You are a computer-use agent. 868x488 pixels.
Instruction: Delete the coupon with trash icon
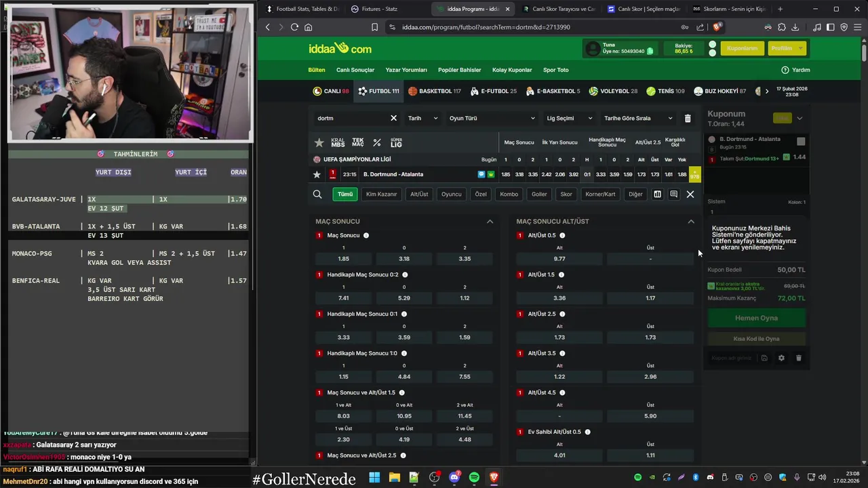pos(799,358)
